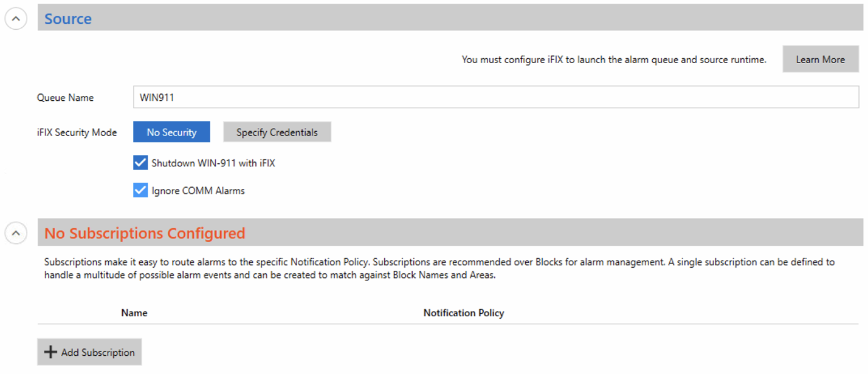Image resolution: width=868 pixels, height=374 pixels.
Task: Collapse the No Subscriptions Configured section
Action: pyautogui.click(x=16, y=233)
